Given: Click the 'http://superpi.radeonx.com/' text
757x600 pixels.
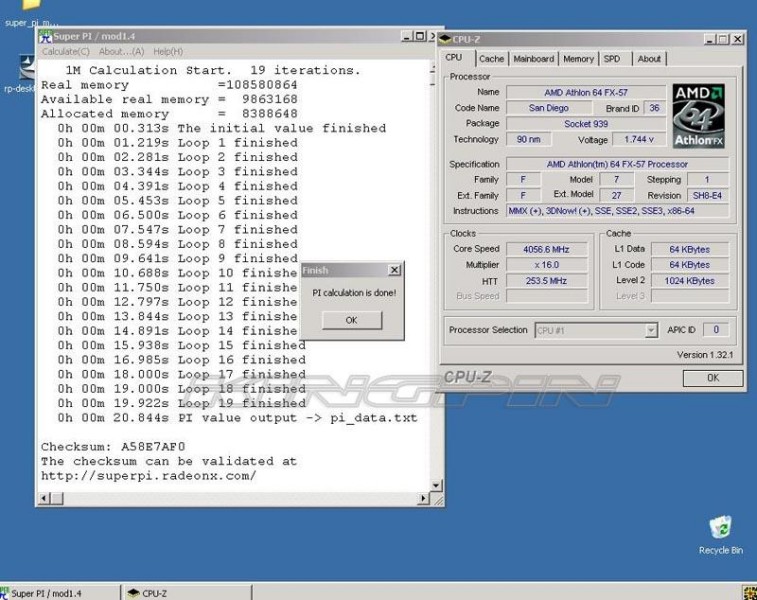Looking at the screenshot, I should [149, 476].
